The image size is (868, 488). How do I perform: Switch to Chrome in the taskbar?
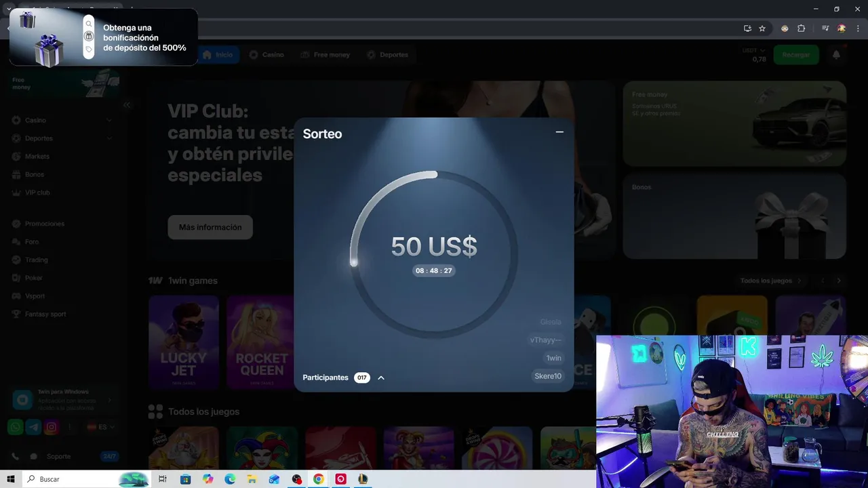coord(319,479)
